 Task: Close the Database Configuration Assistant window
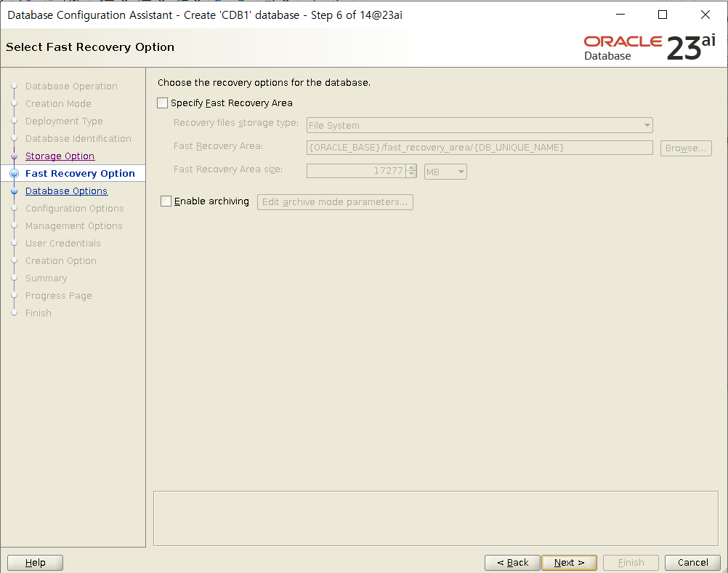click(x=705, y=15)
